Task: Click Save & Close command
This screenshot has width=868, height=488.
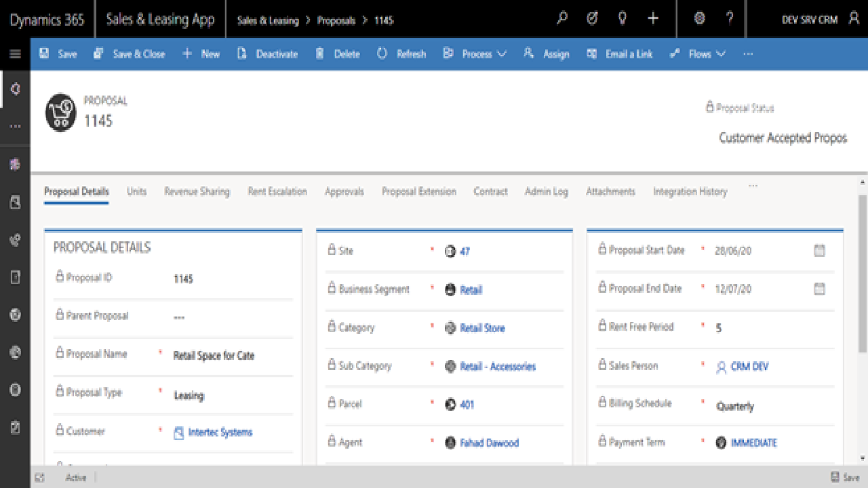Action: tap(129, 54)
